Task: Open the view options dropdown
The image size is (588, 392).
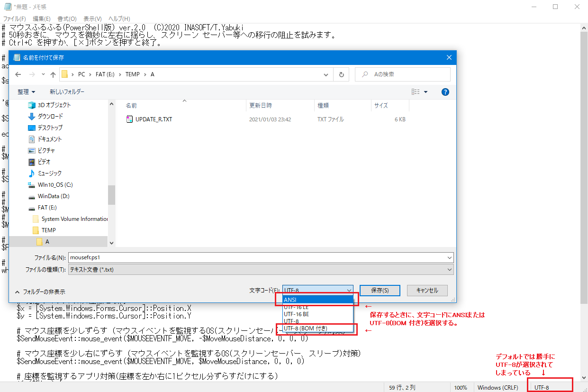Action: (x=425, y=92)
